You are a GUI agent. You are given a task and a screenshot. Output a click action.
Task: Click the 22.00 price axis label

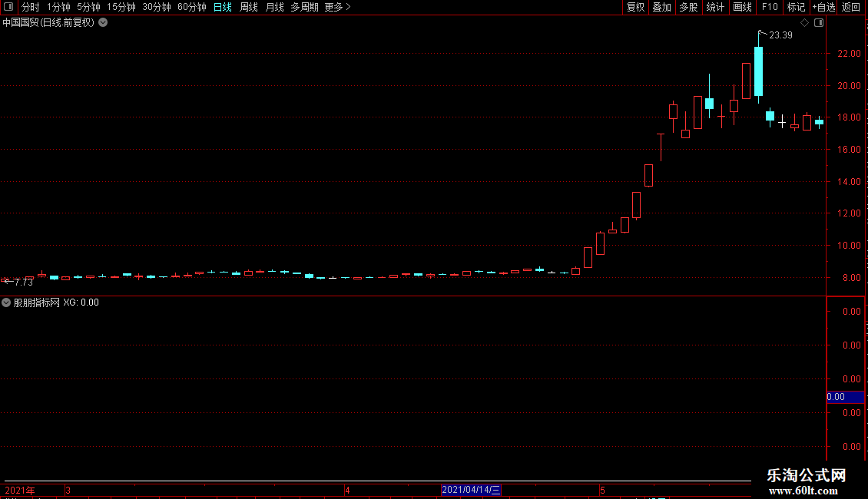[849, 54]
